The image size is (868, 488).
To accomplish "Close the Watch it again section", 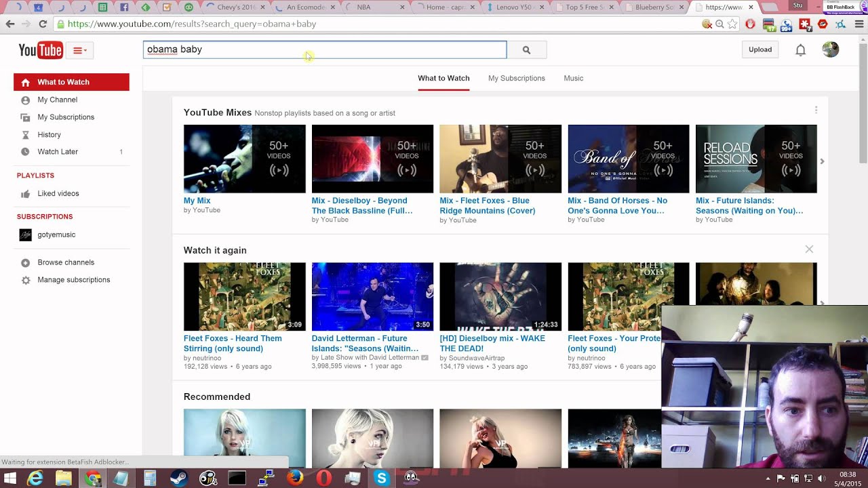I will tap(809, 249).
